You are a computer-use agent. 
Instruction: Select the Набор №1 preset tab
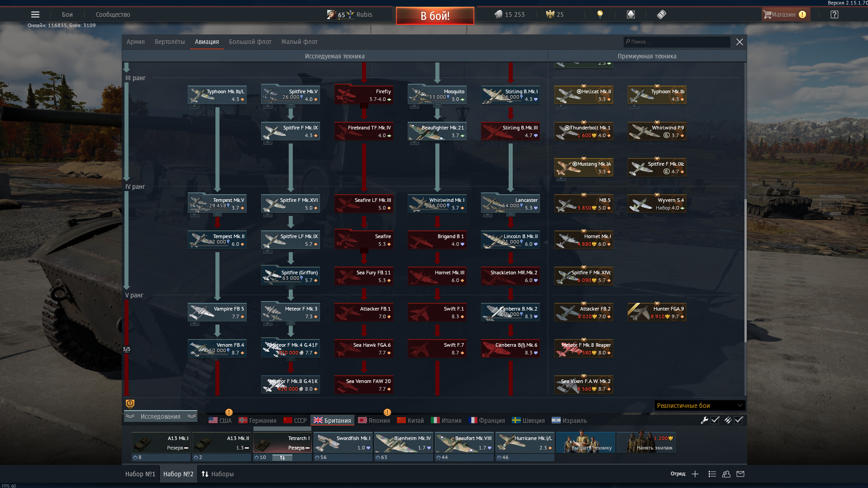click(x=140, y=474)
